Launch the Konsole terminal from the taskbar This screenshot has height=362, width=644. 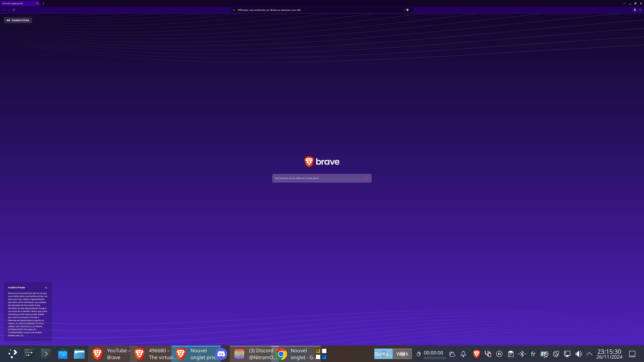click(46, 354)
